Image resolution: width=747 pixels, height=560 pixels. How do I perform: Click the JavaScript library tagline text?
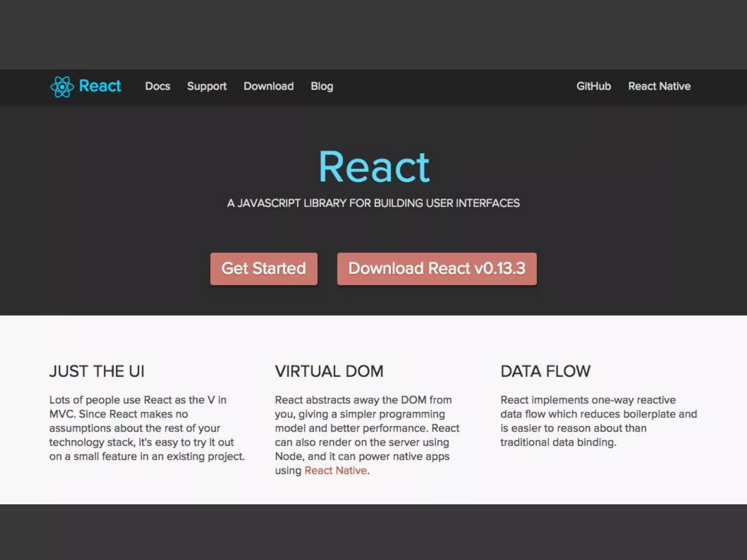click(x=373, y=203)
